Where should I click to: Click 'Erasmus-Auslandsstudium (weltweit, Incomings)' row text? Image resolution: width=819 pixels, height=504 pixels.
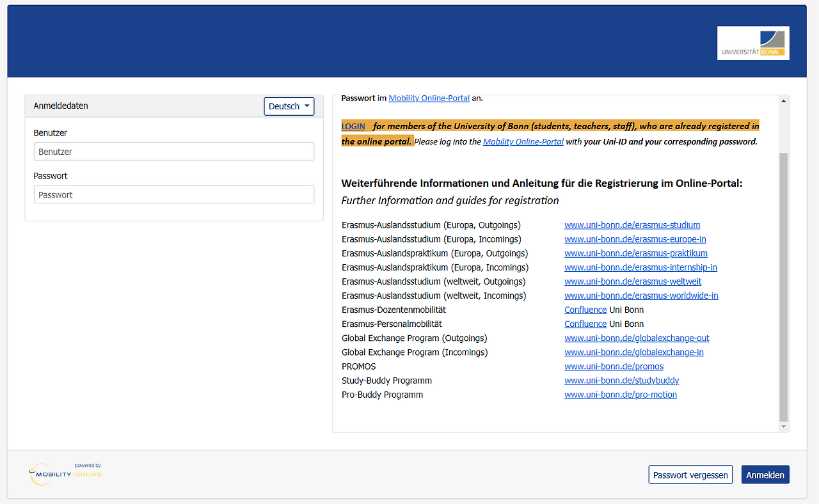click(x=434, y=295)
